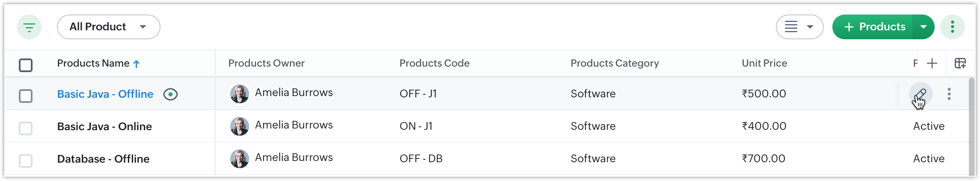Screen dimensions: 980x181
Task: Click the quick preview eye icon
Action: 170,94
